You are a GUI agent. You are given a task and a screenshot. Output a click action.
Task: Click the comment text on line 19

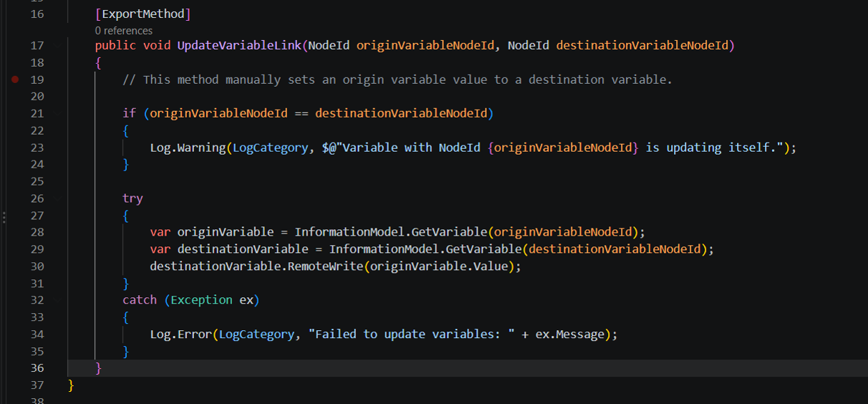pos(397,80)
